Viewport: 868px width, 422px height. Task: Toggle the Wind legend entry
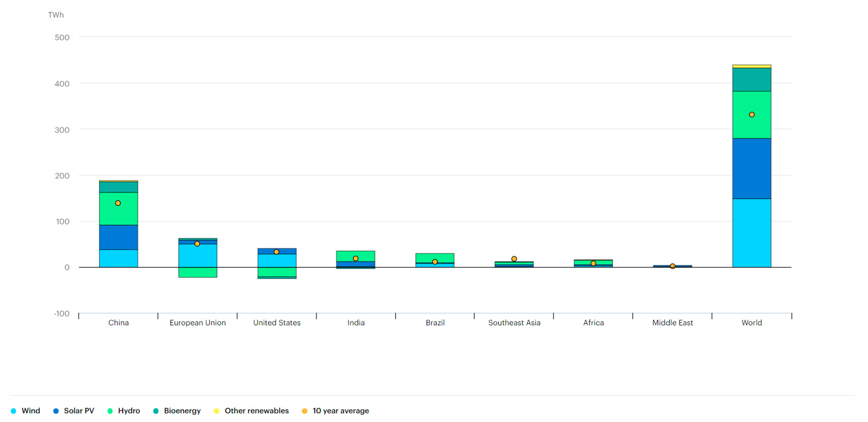[26, 410]
